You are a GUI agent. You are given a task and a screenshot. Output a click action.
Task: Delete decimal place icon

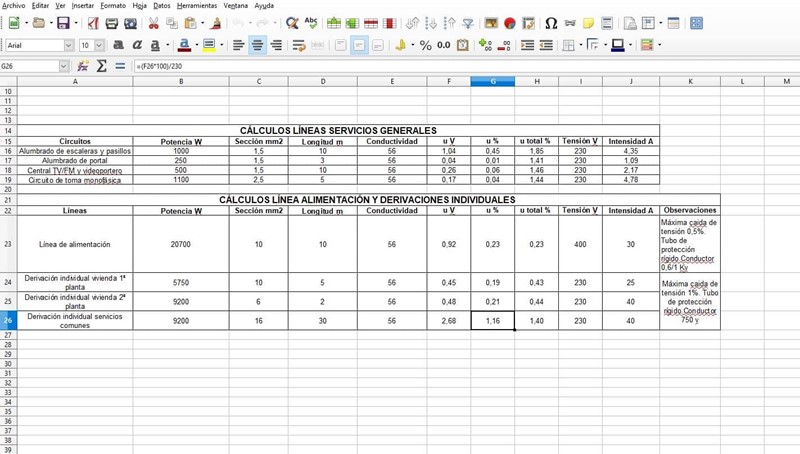[504, 45]
